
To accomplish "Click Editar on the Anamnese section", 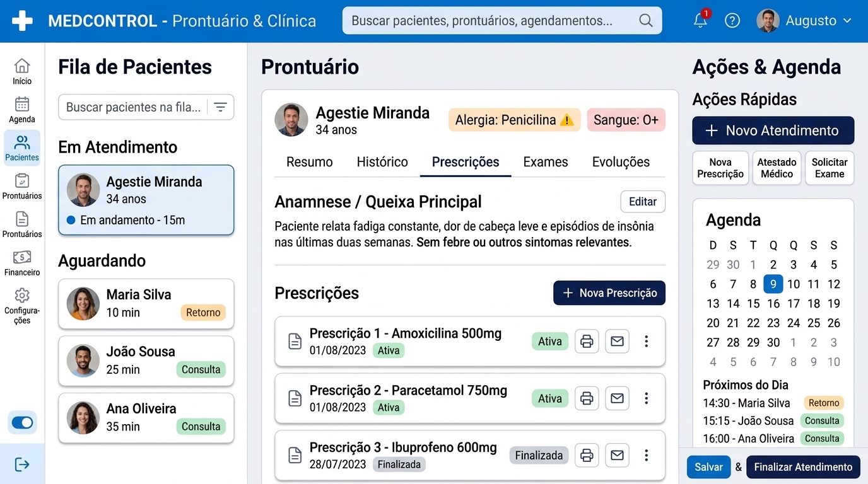I will coord(643,202).
